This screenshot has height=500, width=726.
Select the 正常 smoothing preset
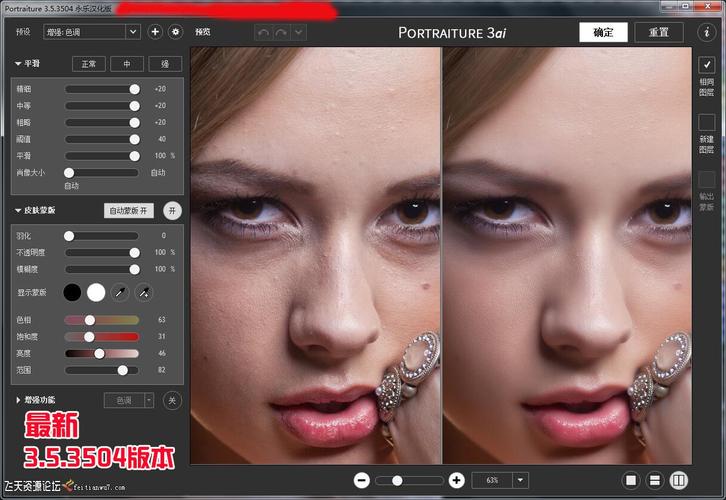(x=89, y=64)
